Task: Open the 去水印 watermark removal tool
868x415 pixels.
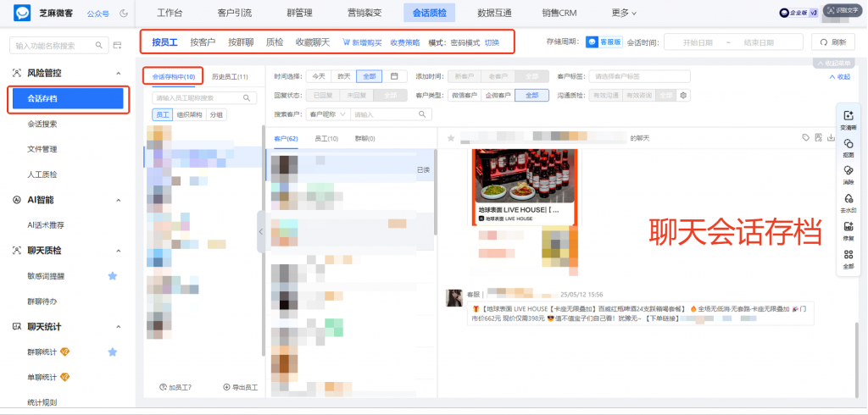Action: (848, 202)
